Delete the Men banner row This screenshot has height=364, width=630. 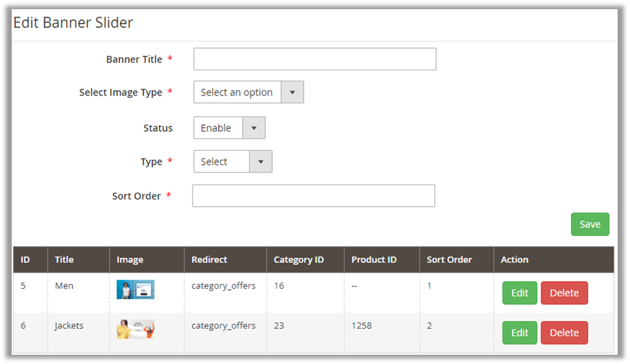563,293
